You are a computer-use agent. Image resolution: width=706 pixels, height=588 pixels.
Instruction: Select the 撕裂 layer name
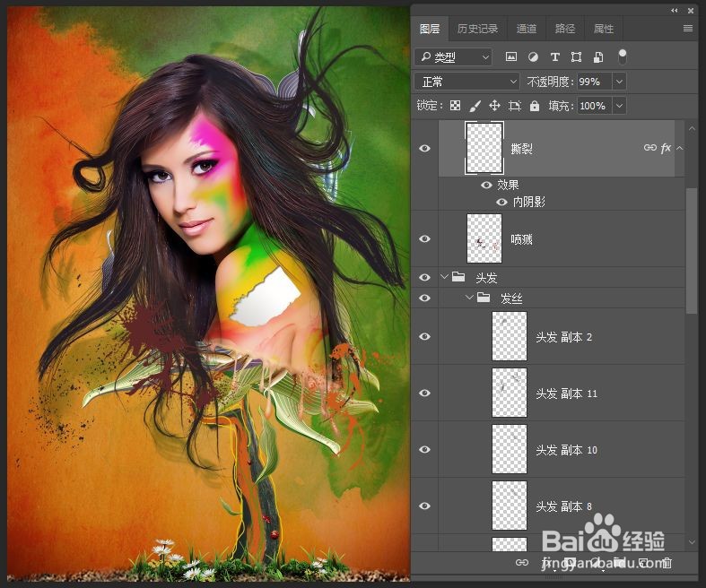[x=521, y=149]
